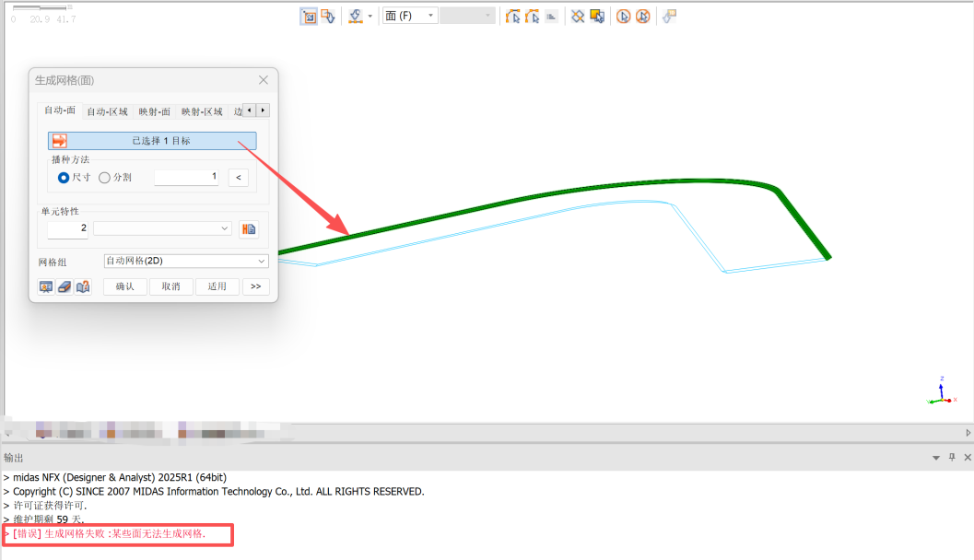Screen dimensions: 974x560
Task: Select the 尺寸 radio button
Action: pos(64,177)
